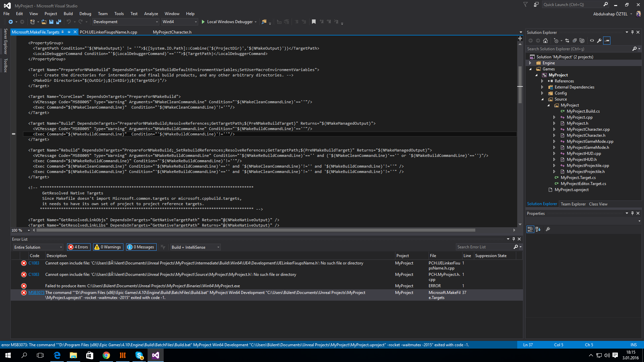Click the Save floppy disk icon
Image resolution: width=644 pixels, height=362 pixels.
tap(51, 22)
